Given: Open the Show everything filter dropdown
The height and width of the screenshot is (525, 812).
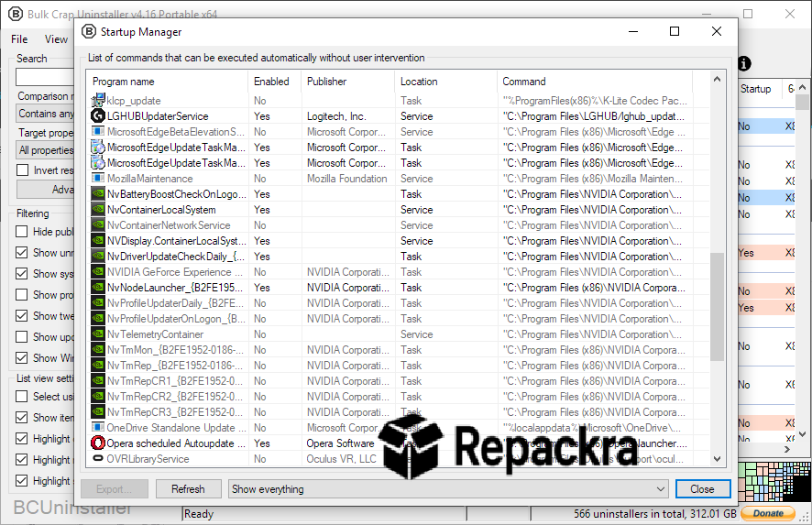Looking at the screenshot, I should click(x=448, y=488).
